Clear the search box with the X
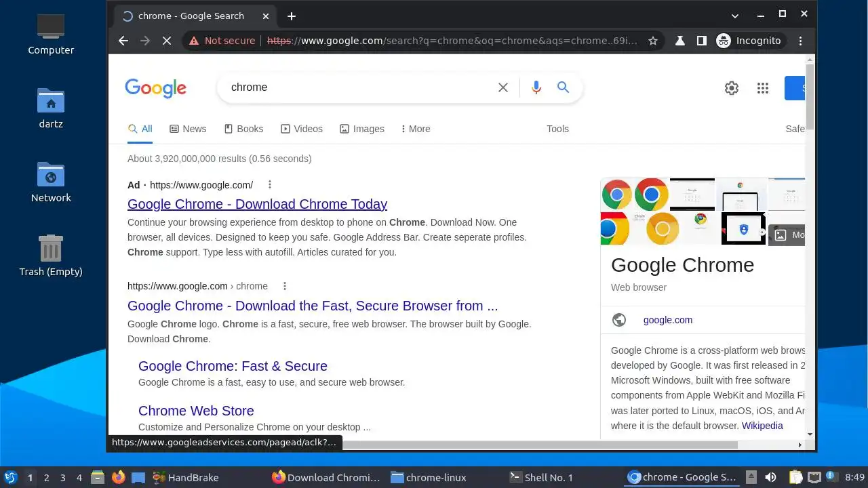The width and height of the screenshot is (868, 488). pyautogui.click(x=503, y=87)
